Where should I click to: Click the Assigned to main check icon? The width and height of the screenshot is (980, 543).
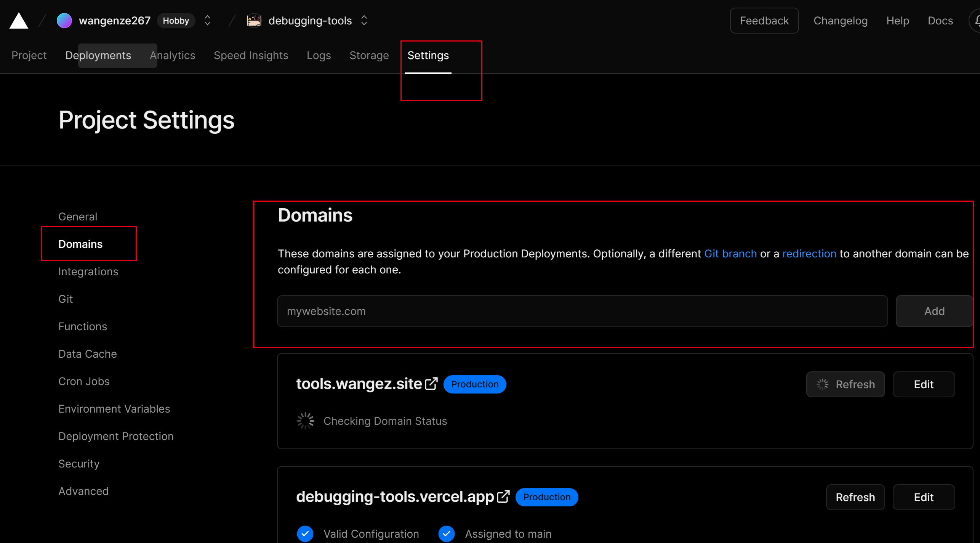click(447, 533)
